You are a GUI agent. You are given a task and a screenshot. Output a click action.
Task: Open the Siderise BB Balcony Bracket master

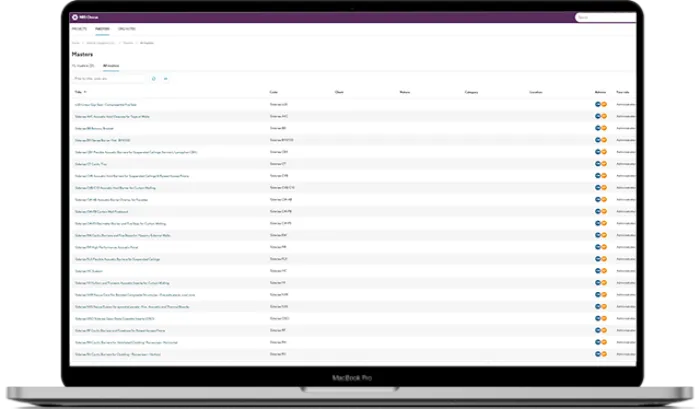(x=94, y=128)
